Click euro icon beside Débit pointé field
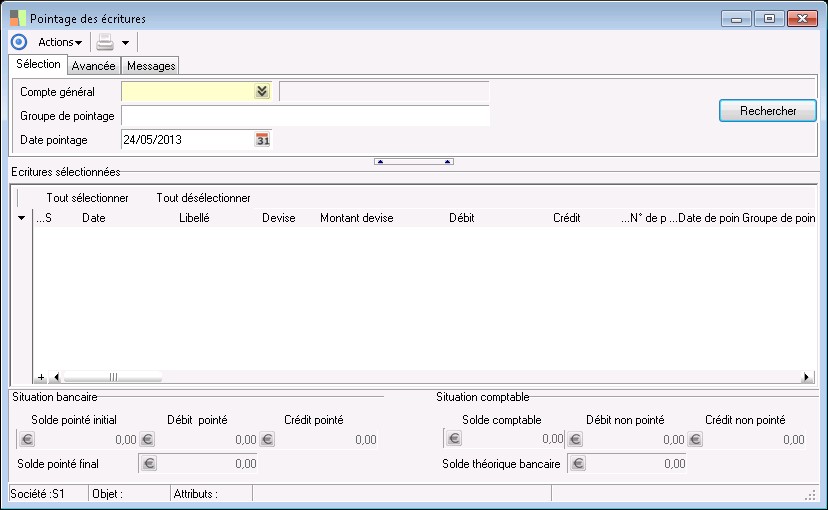Screen dimensions: 828x510 point(147,439)
